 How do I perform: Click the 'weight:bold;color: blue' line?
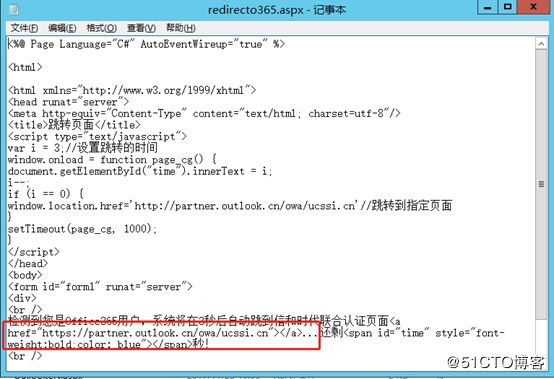click(x=108, y=344)
